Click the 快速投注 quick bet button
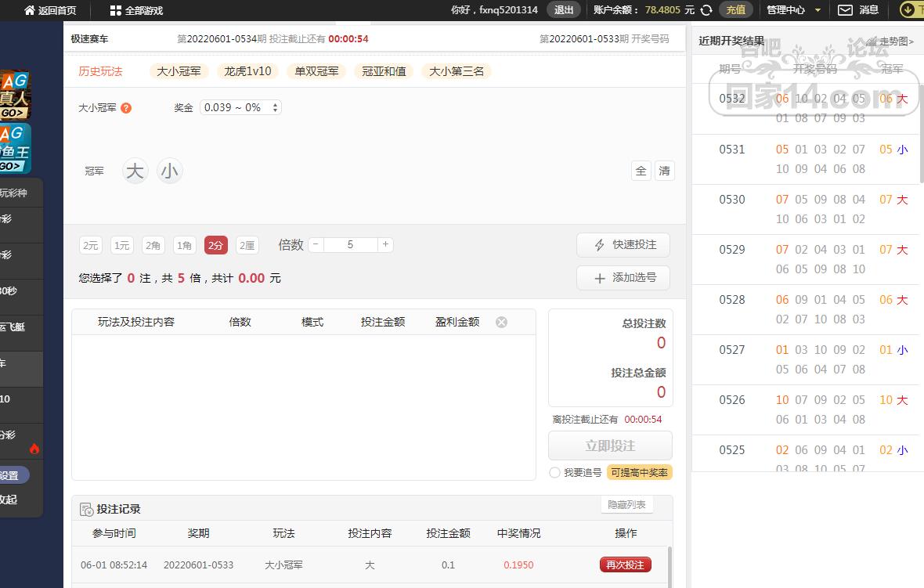Image resolution: width=924 pixels, height=588 pixels. tap(623, 244)
